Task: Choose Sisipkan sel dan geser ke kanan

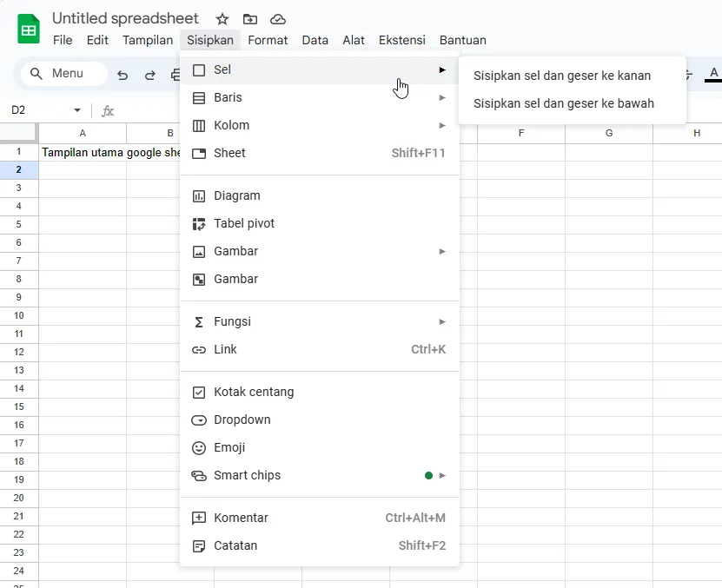Action: (562, 76)
